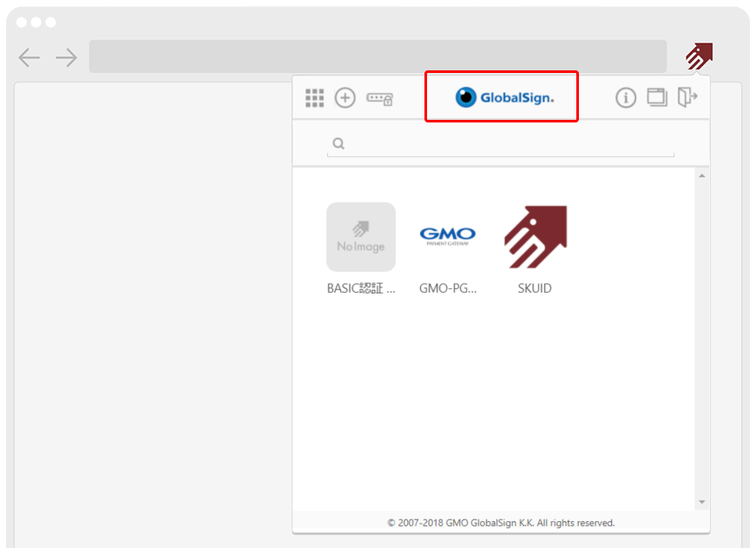Image resolution: width=756 pixels, height=548 pixels.
Task: Click the logout door icon
Action: (687, 97)
